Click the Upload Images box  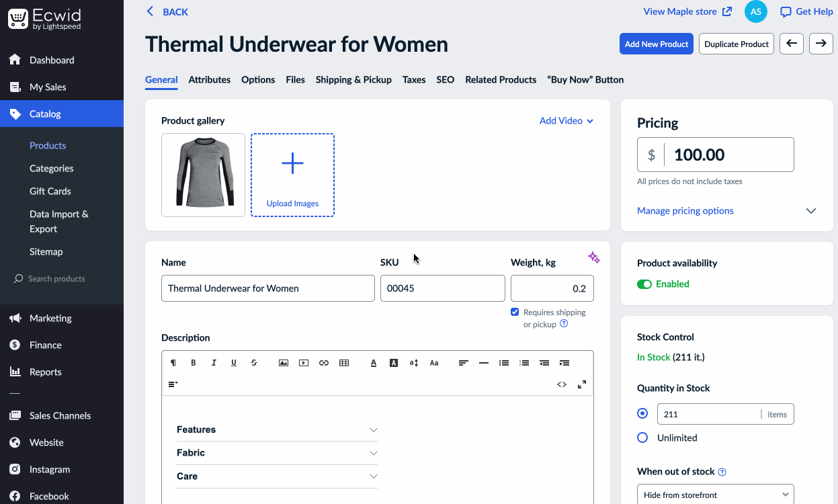coord(292,175)
